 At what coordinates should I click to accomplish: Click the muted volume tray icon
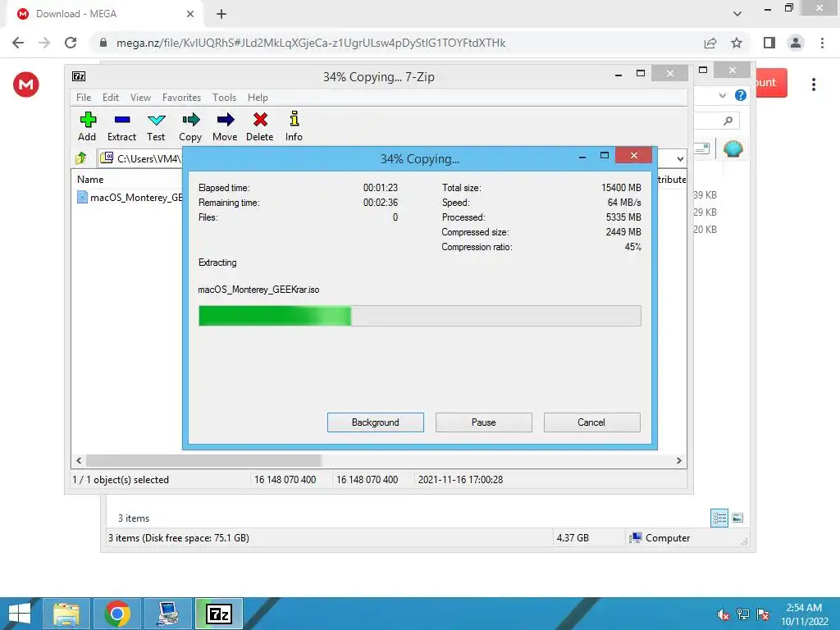[x=724, y=614]
